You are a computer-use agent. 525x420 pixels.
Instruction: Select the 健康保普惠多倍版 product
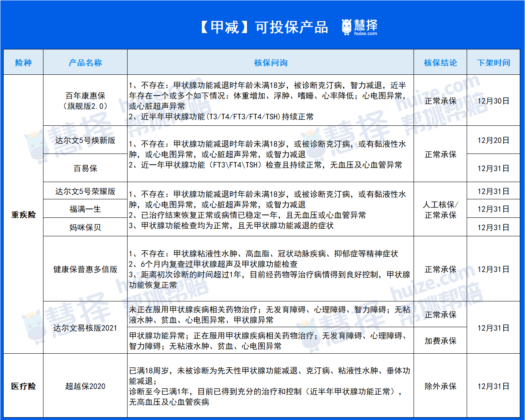click(x=85, y=269)
